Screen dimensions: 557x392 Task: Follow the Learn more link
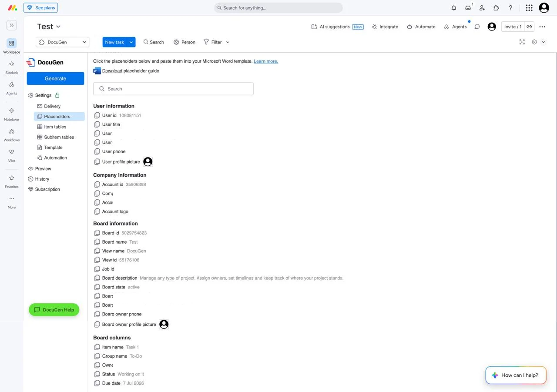(x=266, y=61)
